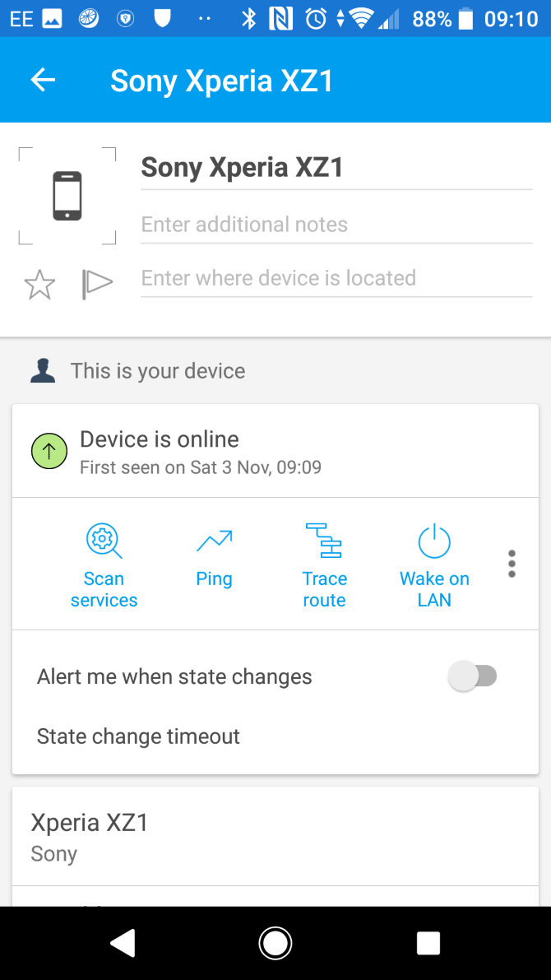The height and width of the screenshot is (980, 551).
Task: Open State change timeout options
Action: pos(137,736)
